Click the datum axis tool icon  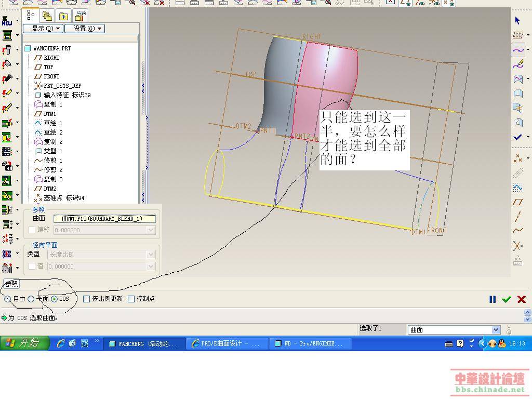click(517, 217)
